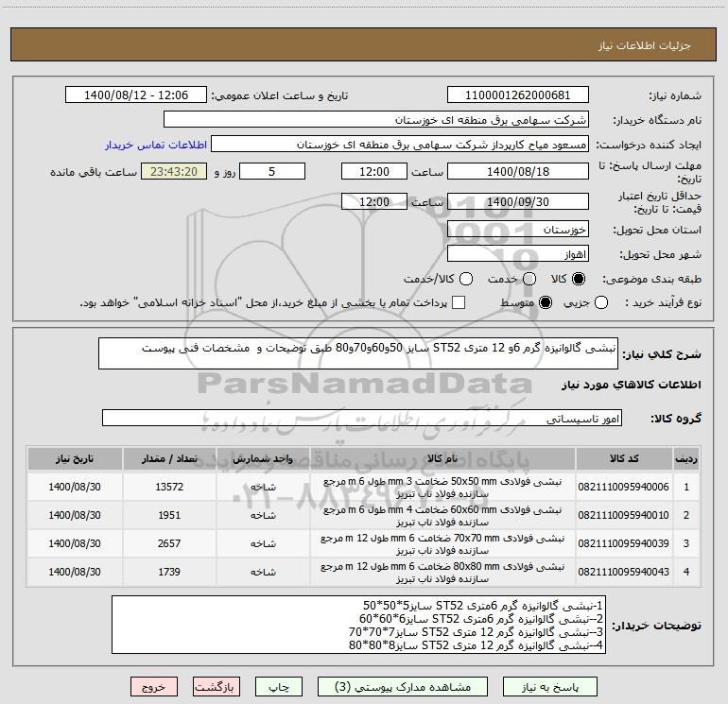The width and height of the screenshot is (728, 704).
Task: Click the need number field 1100001262000681
Action: point(518,94)
